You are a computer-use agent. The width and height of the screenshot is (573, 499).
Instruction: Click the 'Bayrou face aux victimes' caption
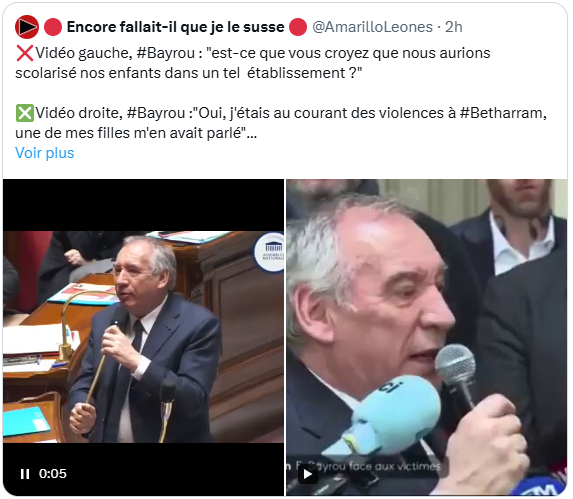[x=367, y=466]
